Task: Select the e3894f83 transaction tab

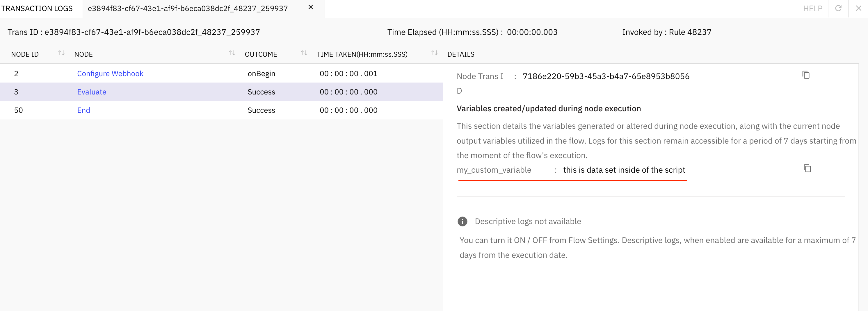Action: (188, 8)
